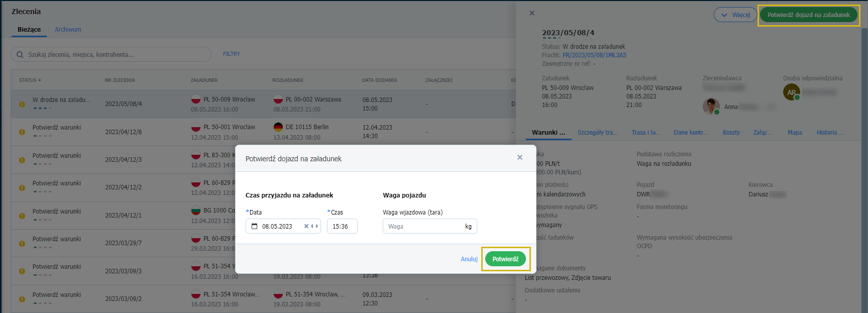Screen dimensions: 868x313
Task: Click warning icon in row 2023/04/12/8
Action: [x=22, y=132]
